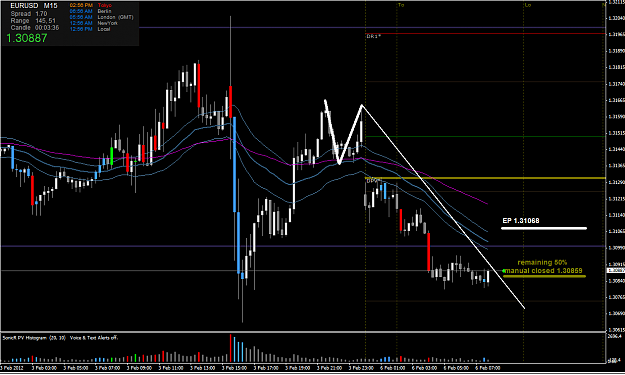This screenshot has width=625, height=375.
Task: Select the Berlin clock row
Action: pos(91,11)
